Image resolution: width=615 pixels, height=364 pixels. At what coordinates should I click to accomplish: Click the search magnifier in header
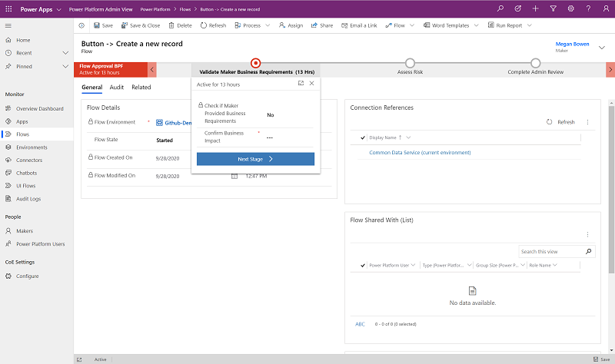pyautogui.click(x=500, y=8)
